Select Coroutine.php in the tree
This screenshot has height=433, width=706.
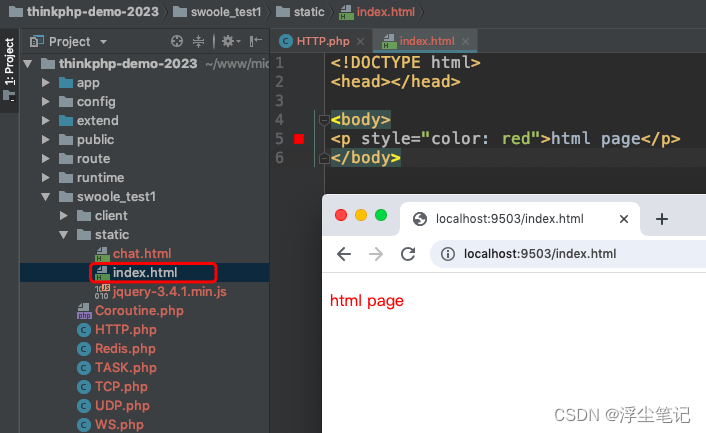[130, 311]
